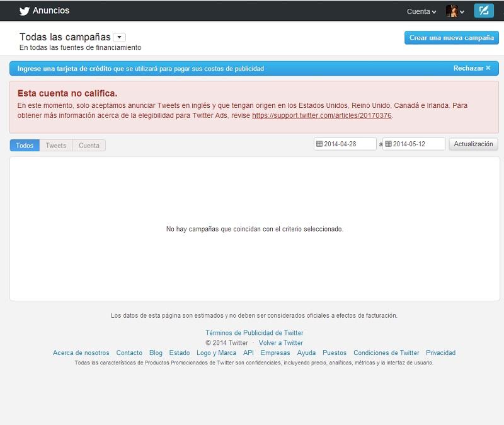Switch to the Tweets tab
Viewport: 504px width, 425px height.
tap(55, 145)
